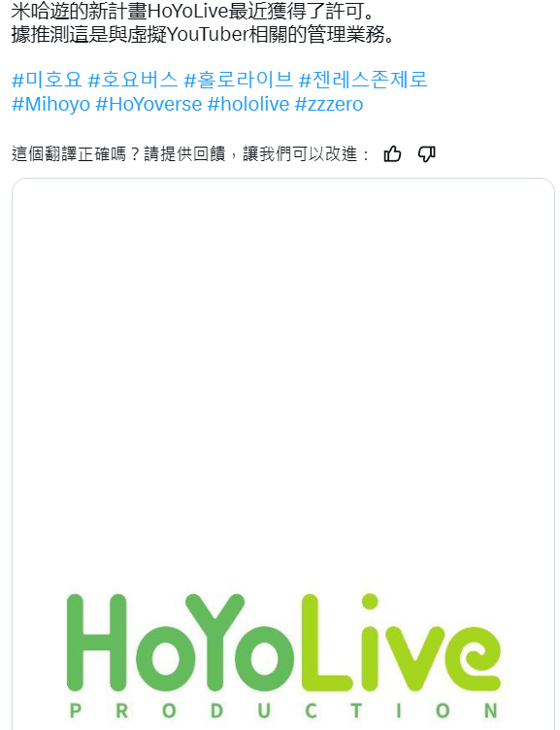Open the #호요버스 hashtag link
Viewport: 560px width, 730px height.
(x=133, y=80)
